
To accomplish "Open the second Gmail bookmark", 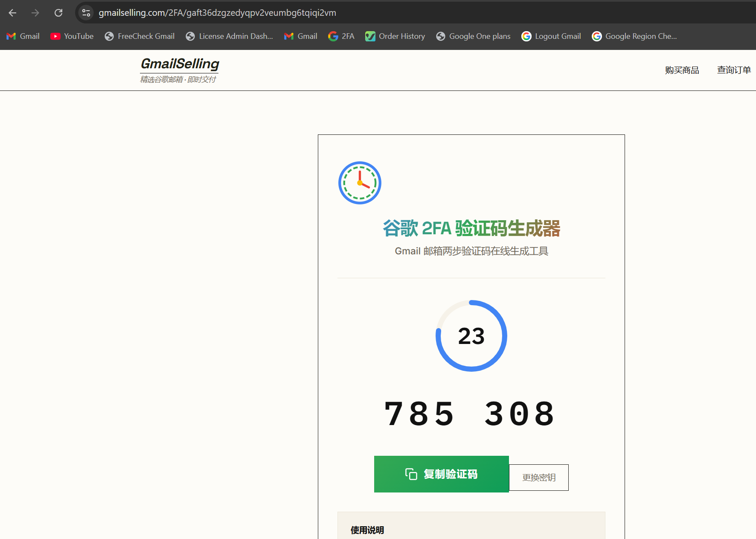I will click(301, 36).
